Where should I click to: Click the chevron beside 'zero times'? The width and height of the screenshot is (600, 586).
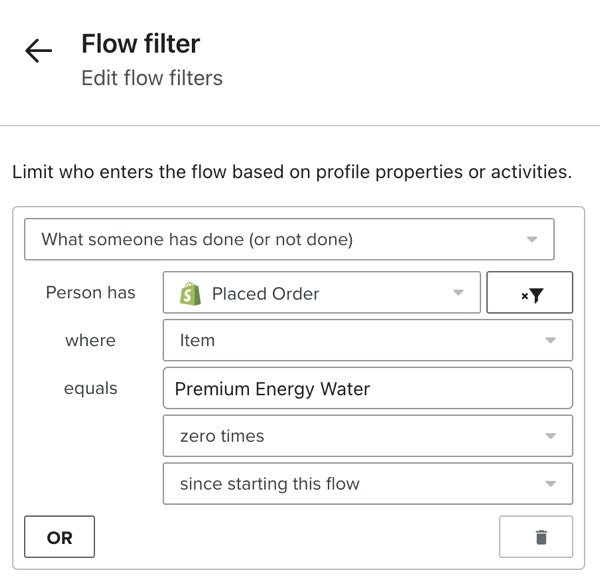(550, 436)
